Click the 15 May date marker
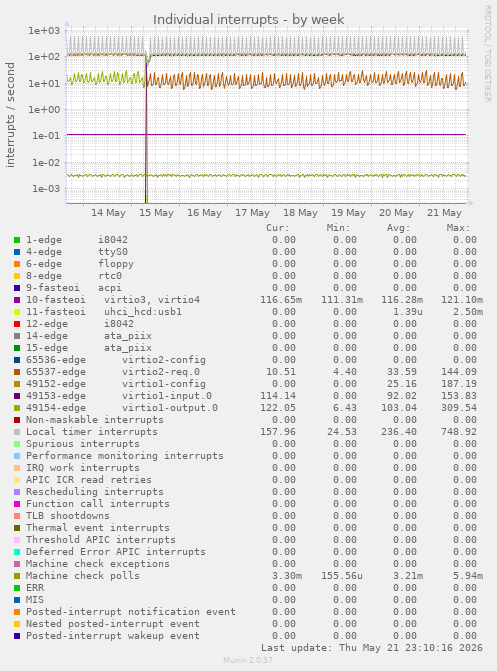497x671 pixels. pyautogui.click(x=156, y=213)
